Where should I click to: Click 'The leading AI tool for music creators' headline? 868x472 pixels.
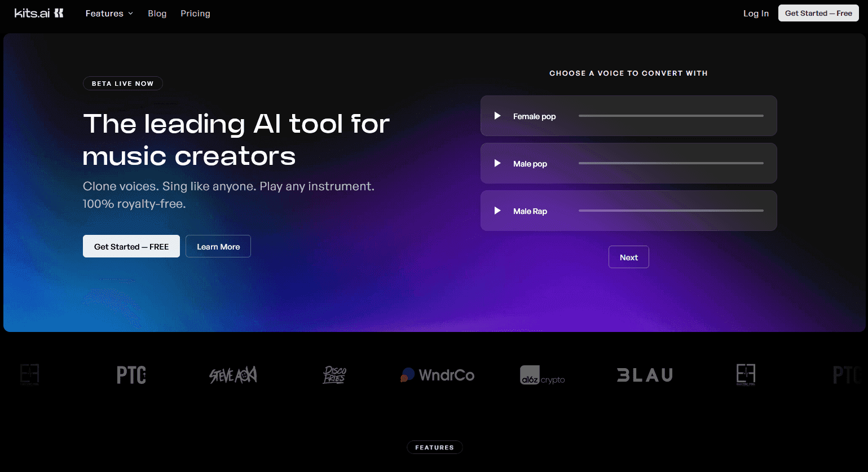click(236, 140)
